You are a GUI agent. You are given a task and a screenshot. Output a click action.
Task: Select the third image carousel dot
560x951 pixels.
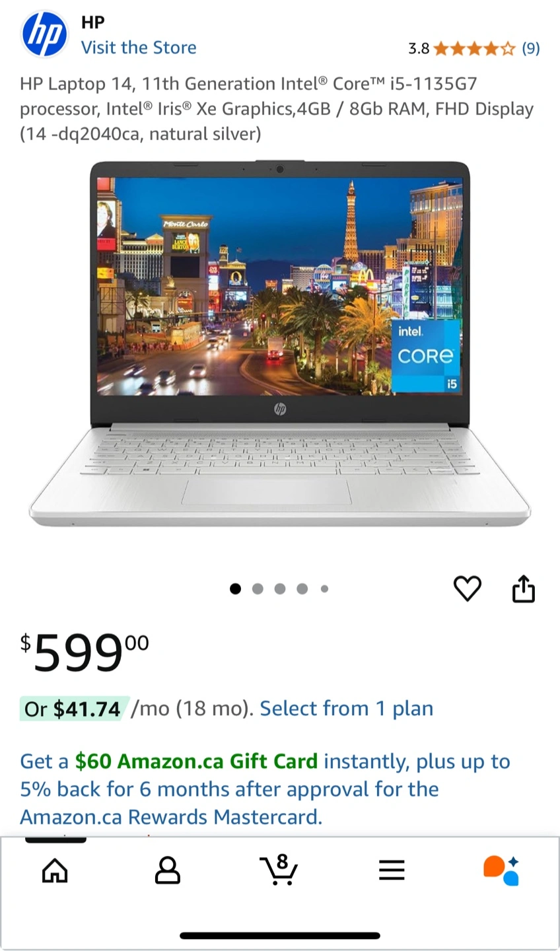[x=280, y=588]
